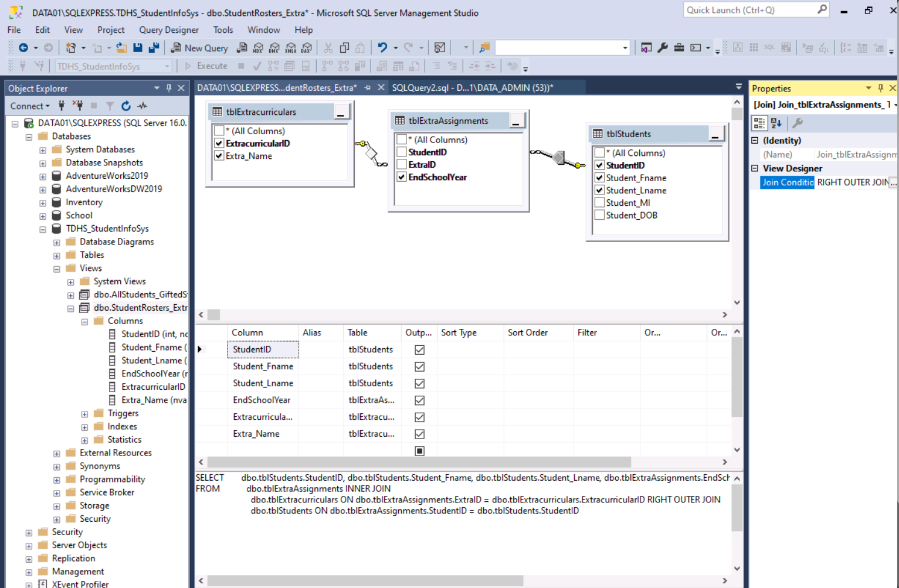Click the diagram pane horizontal scrollbar thumb

[214, 315]
